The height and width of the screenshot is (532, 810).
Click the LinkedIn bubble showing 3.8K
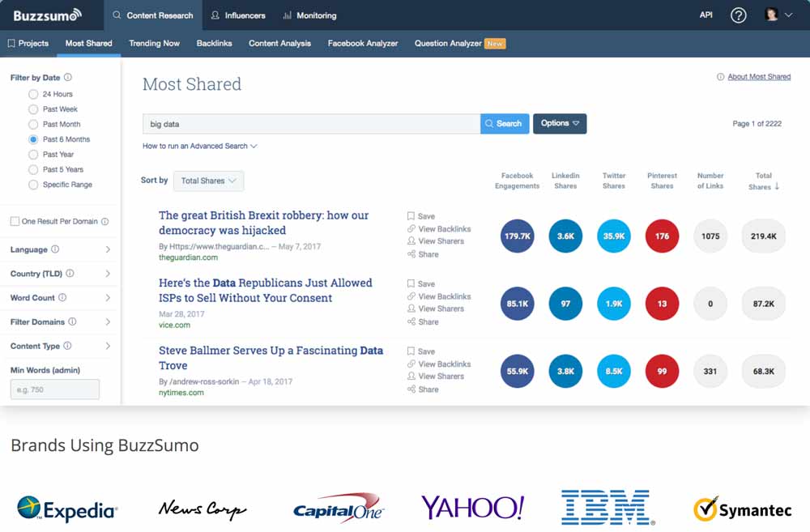point(565,372)
